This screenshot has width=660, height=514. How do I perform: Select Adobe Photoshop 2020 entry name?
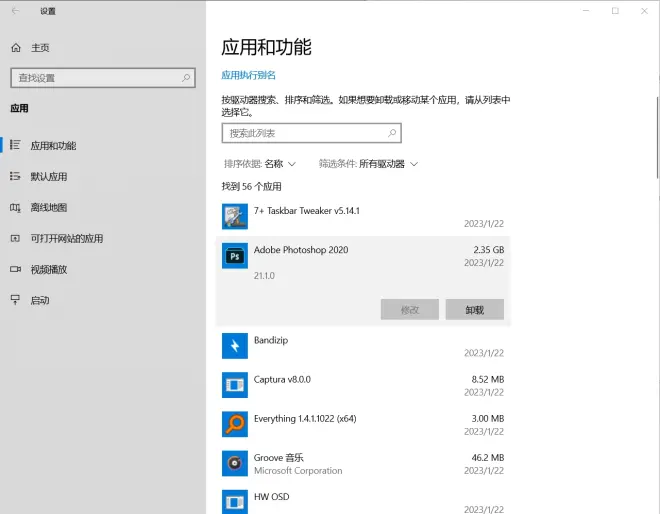(301, 250)
